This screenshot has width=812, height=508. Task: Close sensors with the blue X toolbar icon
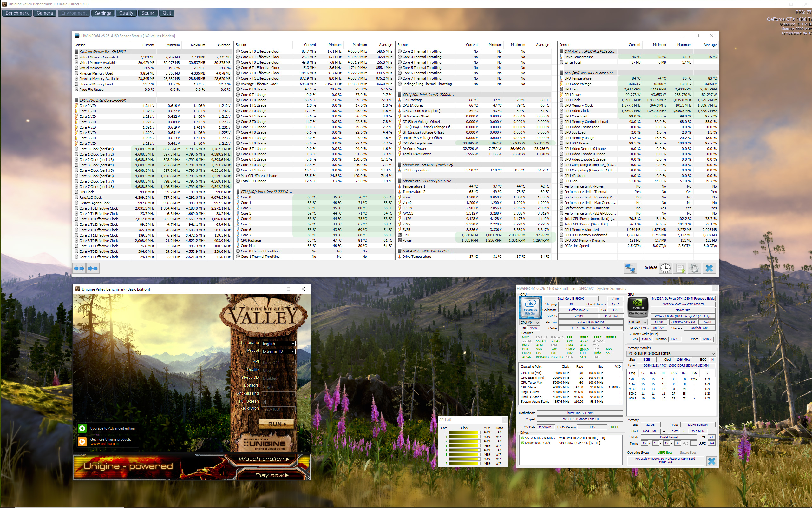click(709, 268)
